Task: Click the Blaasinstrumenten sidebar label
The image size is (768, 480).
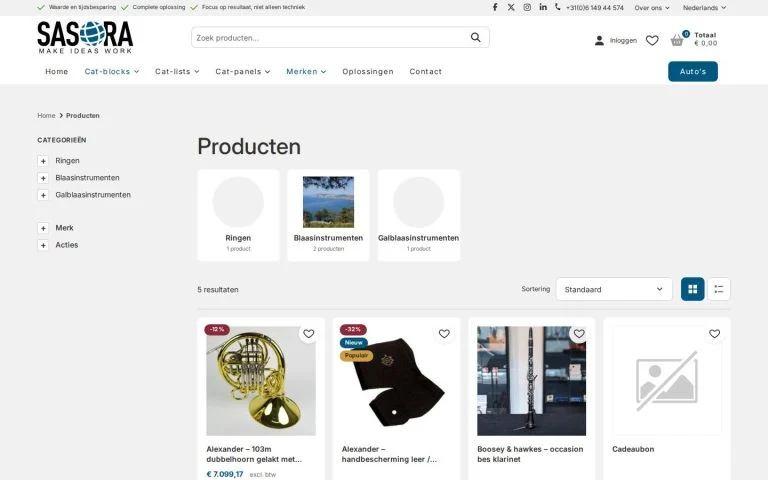Action: point(87,178)
